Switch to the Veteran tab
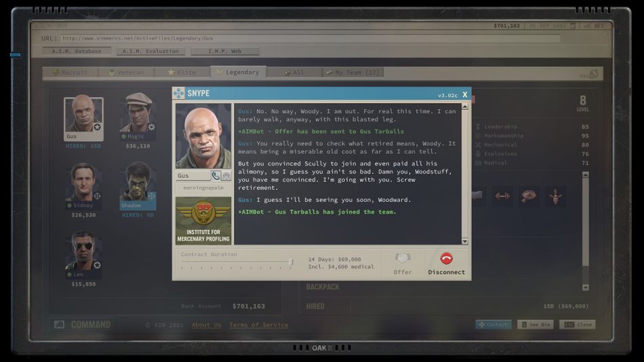 [127, 73]
